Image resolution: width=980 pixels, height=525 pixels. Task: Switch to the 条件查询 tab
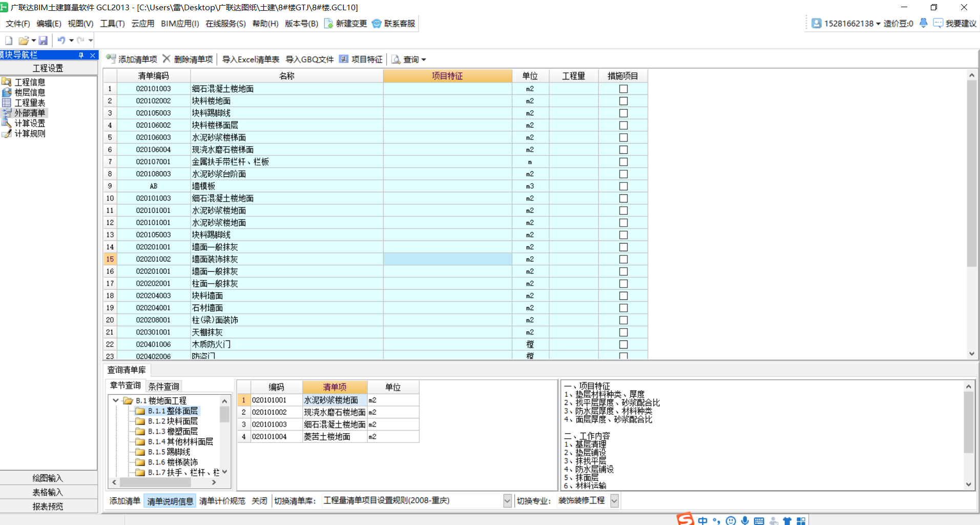[x=164, y=387]
